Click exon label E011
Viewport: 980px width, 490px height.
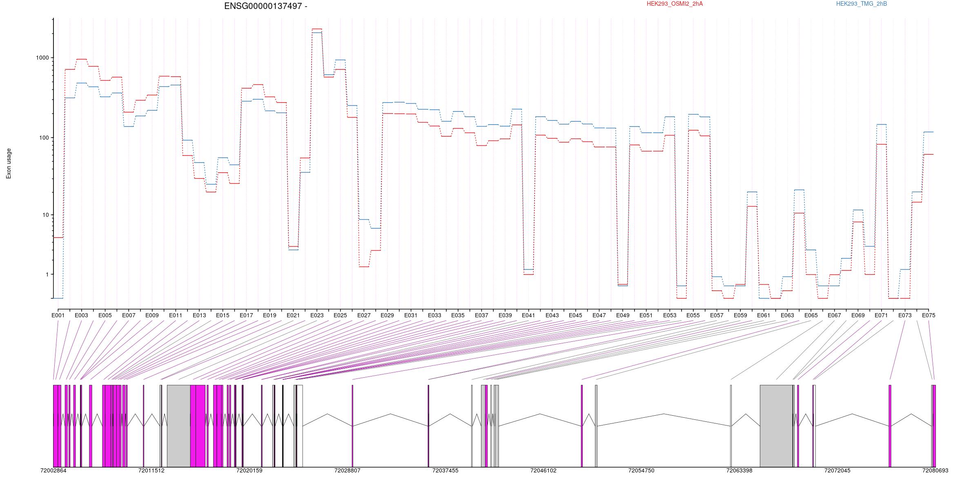click(x=176, y=315)
